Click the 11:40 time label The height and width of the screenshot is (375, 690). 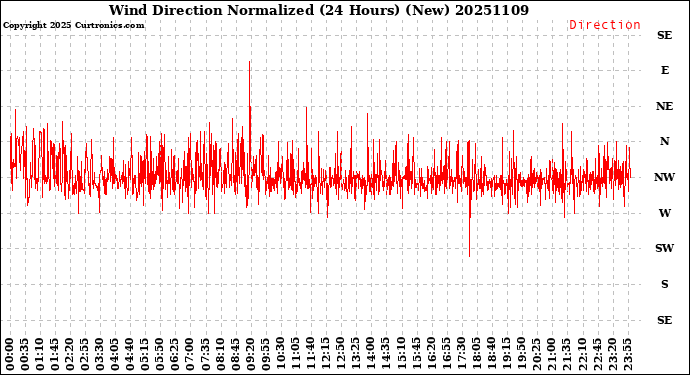tap(310, 354)
